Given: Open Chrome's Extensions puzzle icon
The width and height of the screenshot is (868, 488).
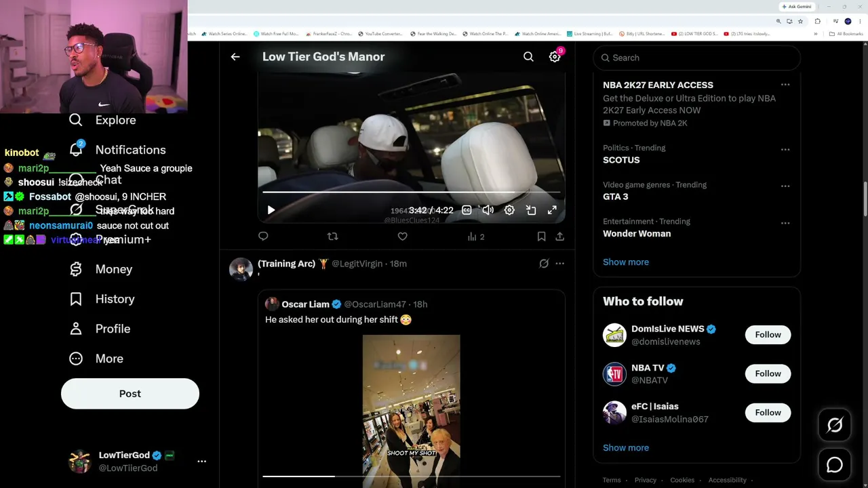Looking at the screenshot, I should 817,22.
